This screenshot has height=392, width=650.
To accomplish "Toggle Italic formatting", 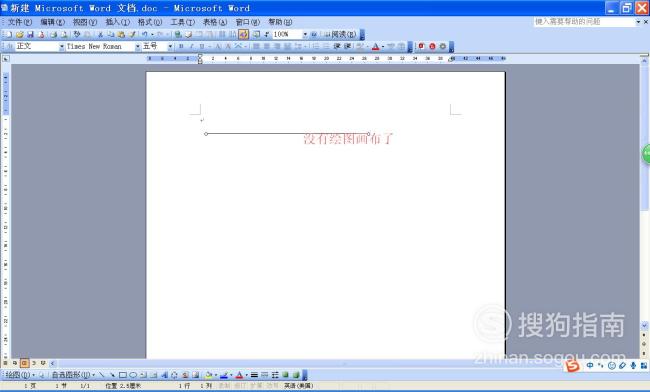I will [191, 46].
